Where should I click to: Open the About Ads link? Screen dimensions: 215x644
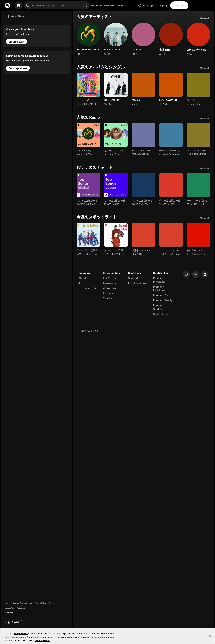click(10, 608)
